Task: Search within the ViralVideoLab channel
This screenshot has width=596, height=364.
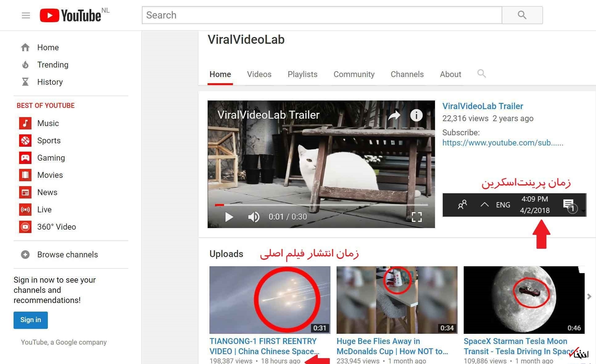Action: [482, 74]
